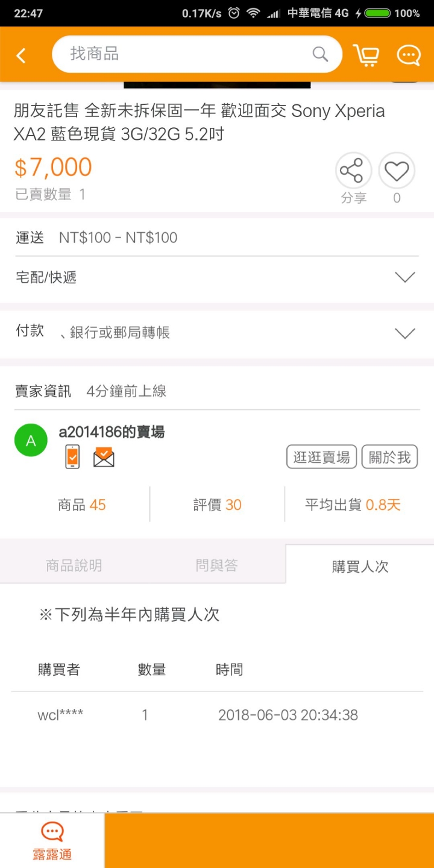434x868 pixels.
Task: Open the 關於我 seller profile
Action: [389, 458]
